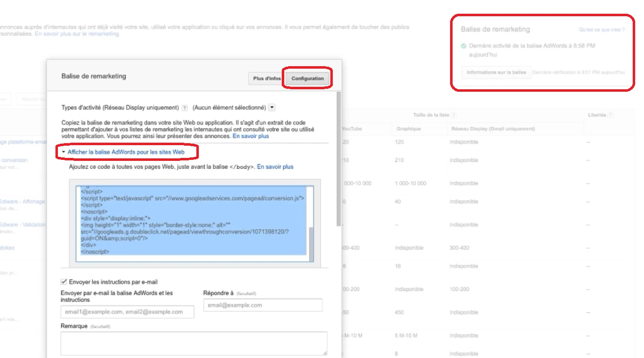Viewport: 644px width, 358px height.
Task: Click En savoir plus after the body tag
Action: [275, 167]
